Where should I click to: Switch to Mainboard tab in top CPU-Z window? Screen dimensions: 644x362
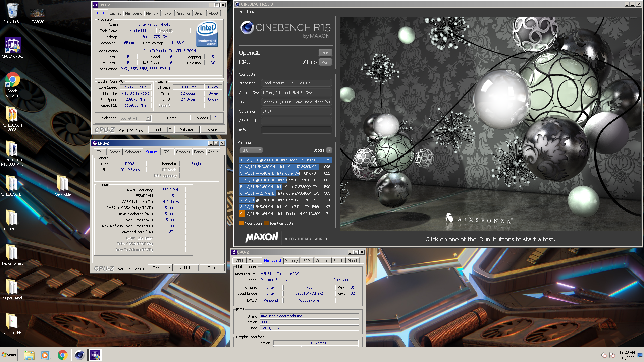tap(133, 13)
